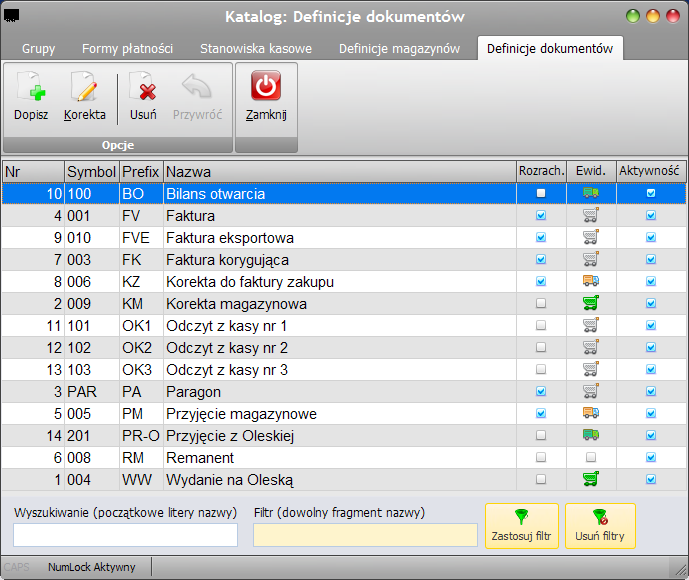
Task: Toggle Rozrach. checkbox for Faktura row
Action: (541, 215)
